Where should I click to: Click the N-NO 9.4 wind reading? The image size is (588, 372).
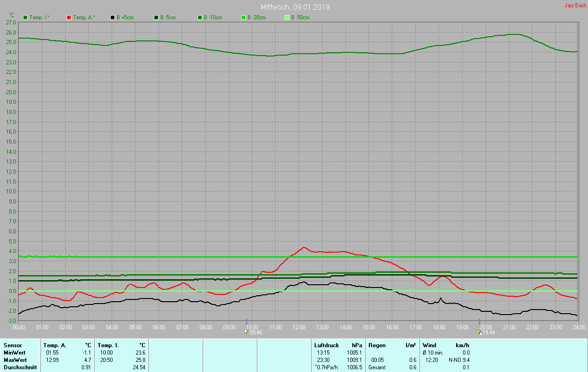point(459,360)
